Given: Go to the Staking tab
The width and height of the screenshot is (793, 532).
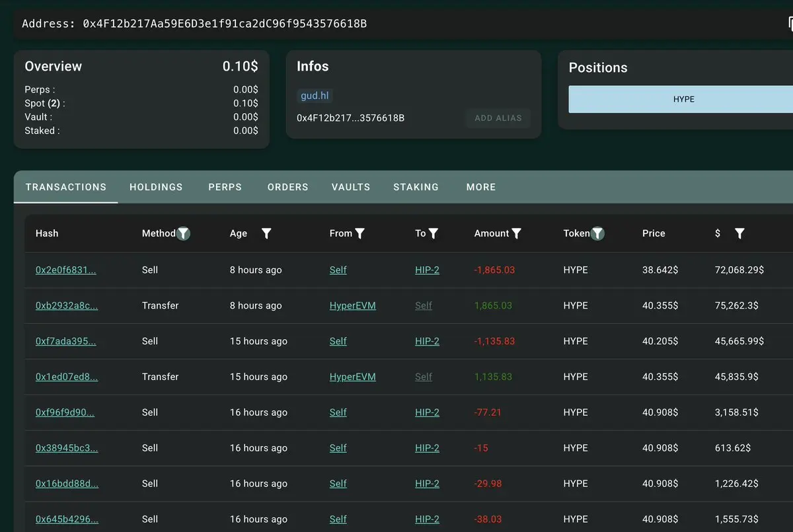Looking at the screenshot, I should [416, 187].
